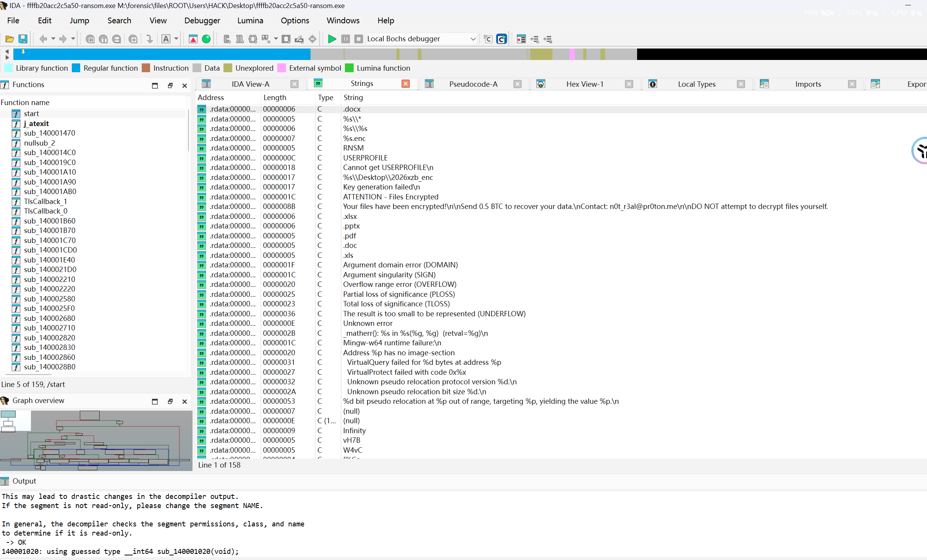Select the string row '%s.enc'

coord(561,138)
